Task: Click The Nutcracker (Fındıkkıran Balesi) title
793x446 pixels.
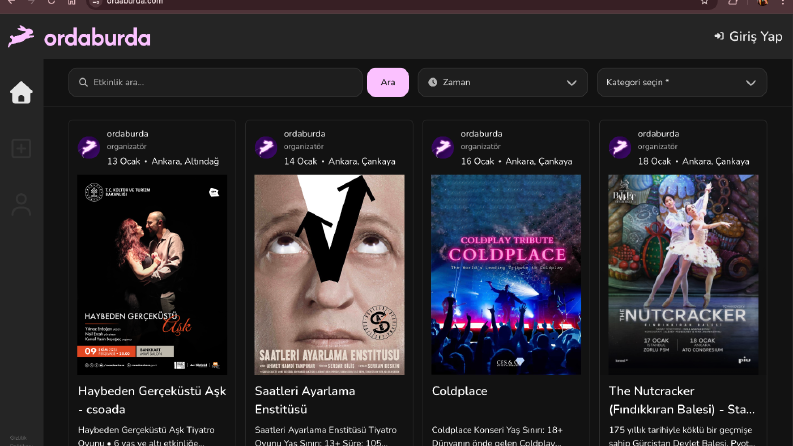Action: coord(682,400)
